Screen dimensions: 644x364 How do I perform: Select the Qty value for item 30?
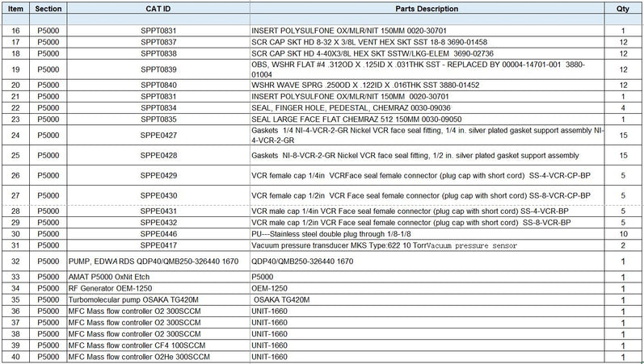(622, 232)
